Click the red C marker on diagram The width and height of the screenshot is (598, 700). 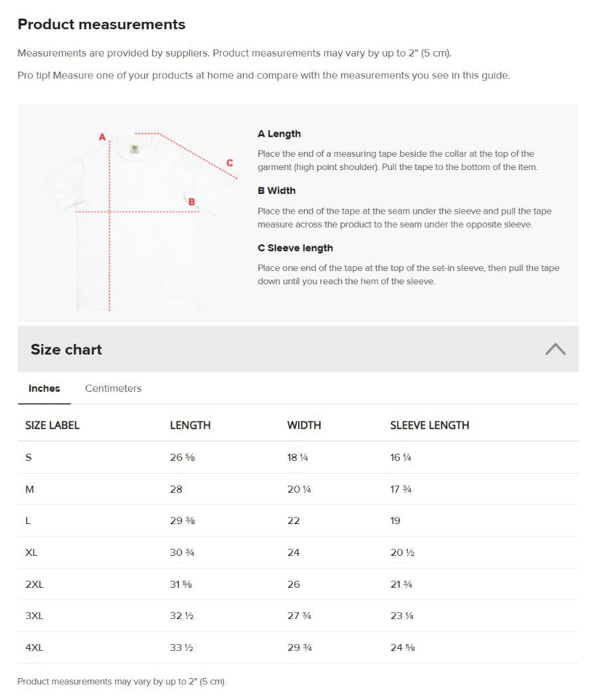tap(229, 163)
